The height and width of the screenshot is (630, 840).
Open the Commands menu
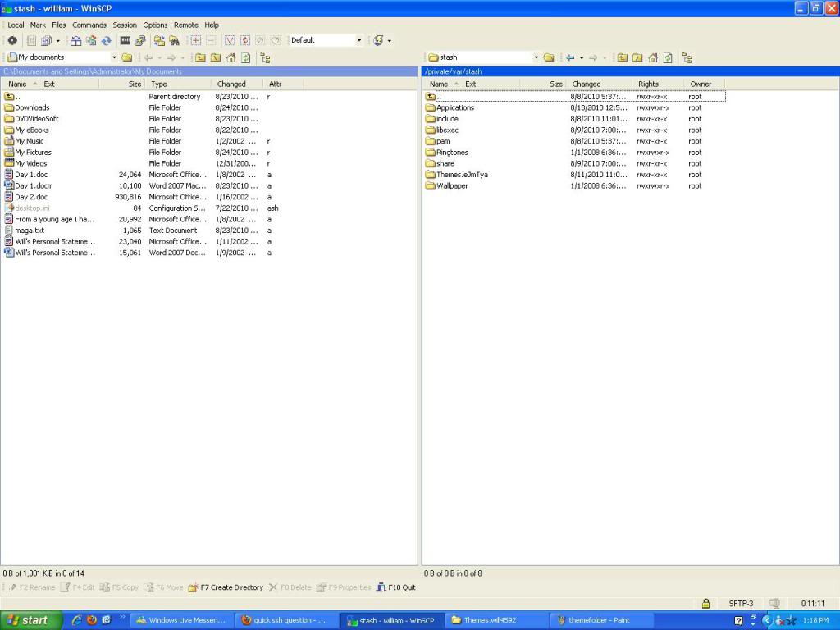[x=89, y=25]
